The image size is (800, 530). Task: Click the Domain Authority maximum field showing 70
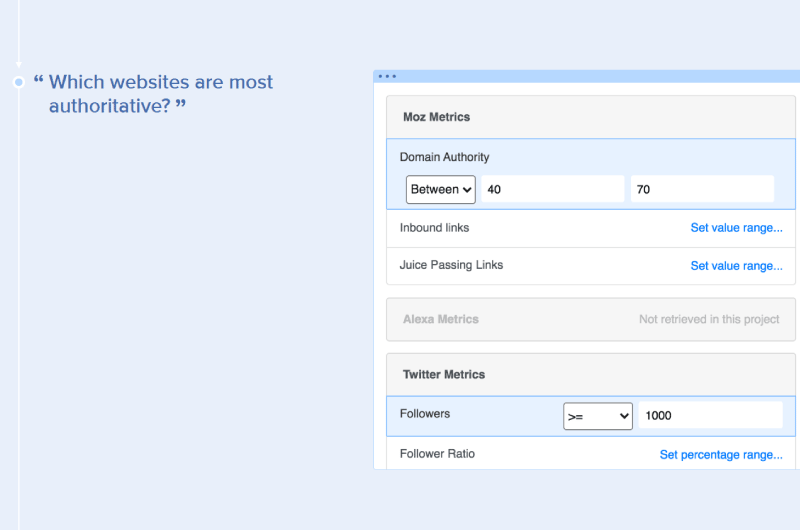coord(702,189)
